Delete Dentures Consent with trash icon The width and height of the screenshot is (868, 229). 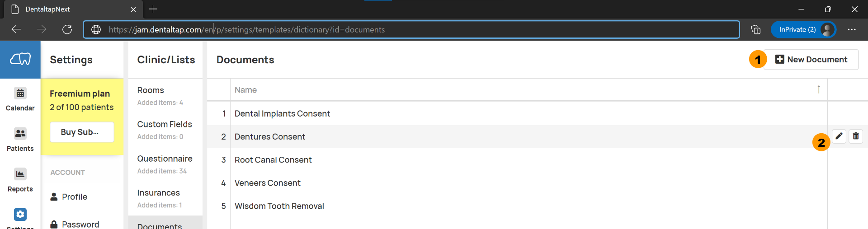[x=856, y=136]
